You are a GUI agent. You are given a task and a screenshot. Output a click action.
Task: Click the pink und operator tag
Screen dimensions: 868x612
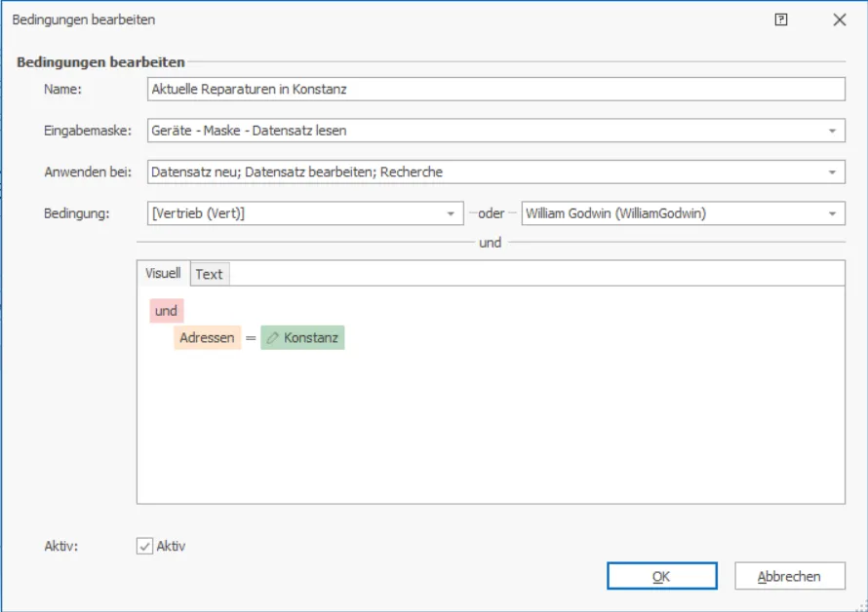coord(166,311)
